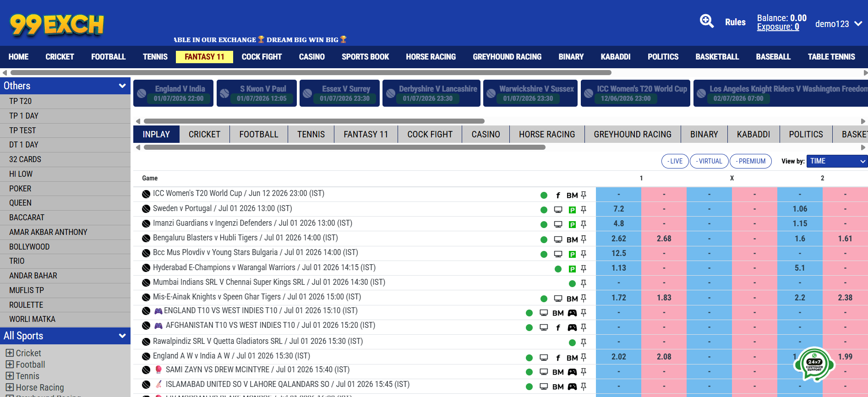Pin the Rawalpindiz SRL V Quetta Gladiators match
Screen dimensions: 868x397
point(584,343)
